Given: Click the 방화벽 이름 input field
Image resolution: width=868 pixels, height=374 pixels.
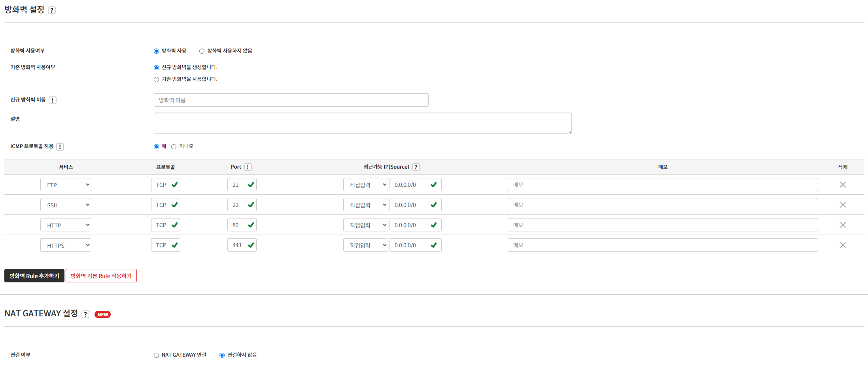Looking at the screenshot, I should point(291,100).
